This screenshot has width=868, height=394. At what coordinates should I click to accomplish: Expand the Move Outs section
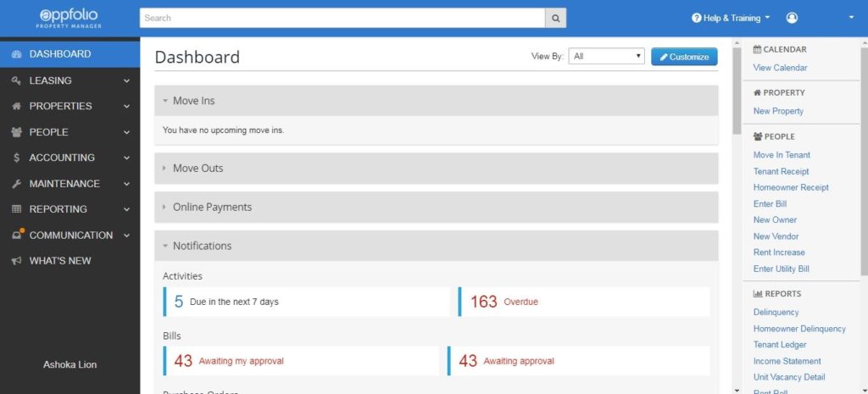click(164, 169)
